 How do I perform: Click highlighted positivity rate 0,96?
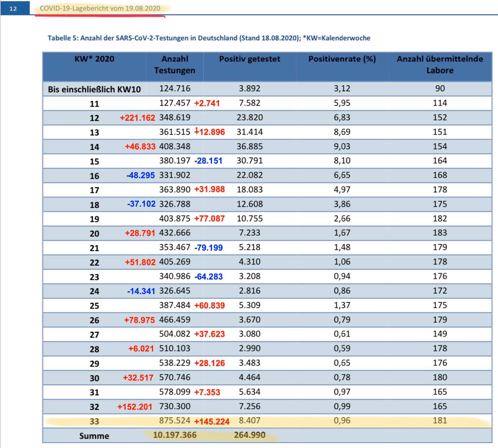[x=342, y=421]
